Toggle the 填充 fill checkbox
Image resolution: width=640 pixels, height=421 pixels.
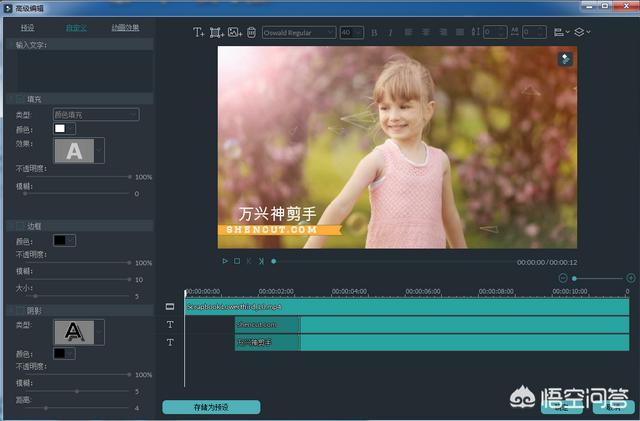tap(20, 99)
